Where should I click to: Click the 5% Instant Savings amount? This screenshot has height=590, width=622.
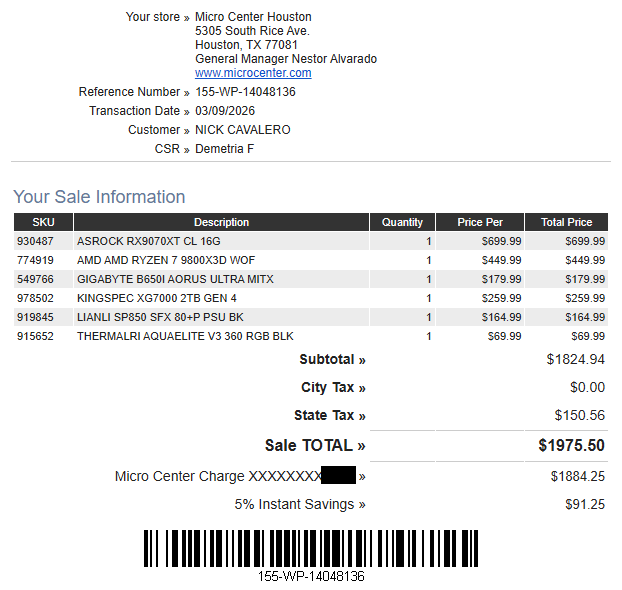(x=585, y=504)
